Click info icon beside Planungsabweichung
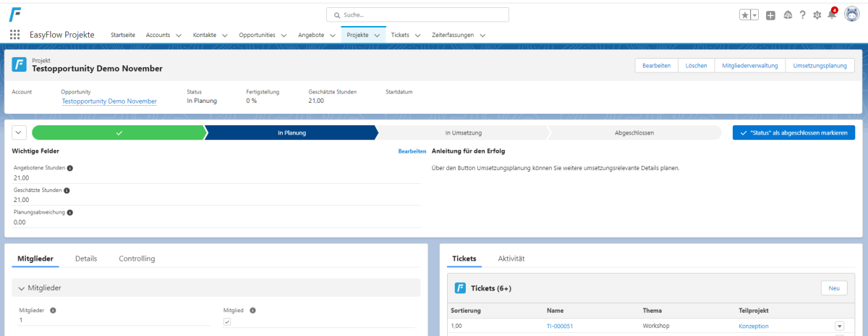The height and width of the screenshot is (336, 868). 70,213
